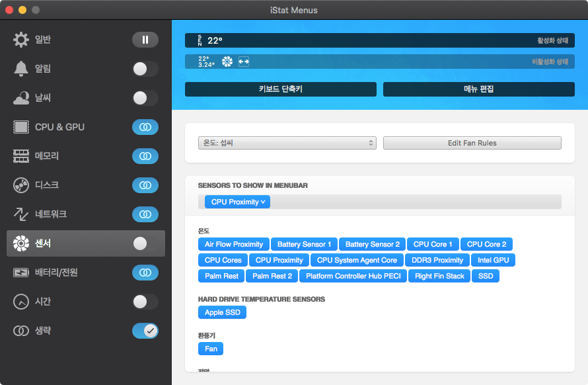Click the arrows icon for 네트워크

pyautogui.click(x=21, y=214)
